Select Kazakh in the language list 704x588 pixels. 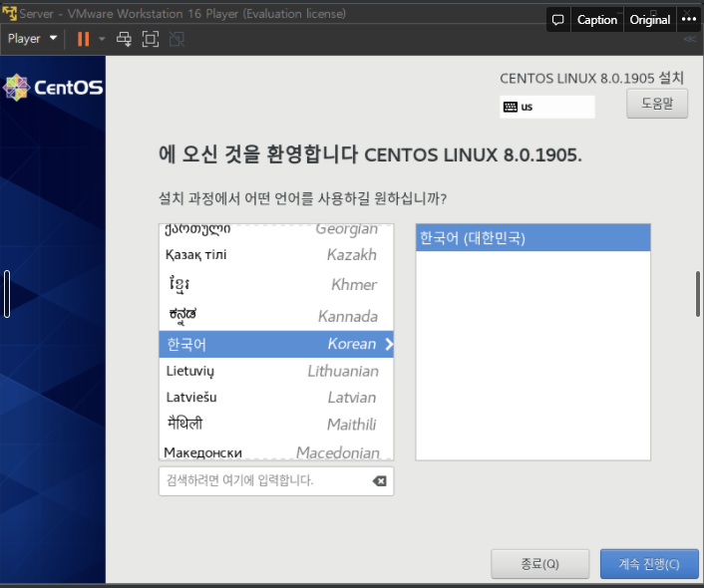276,254
